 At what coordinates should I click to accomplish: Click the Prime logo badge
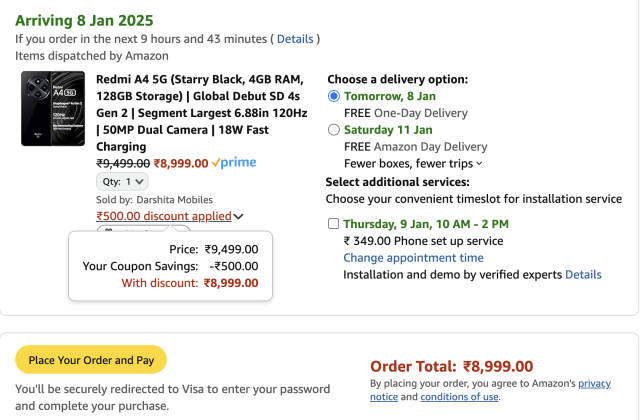234,162
